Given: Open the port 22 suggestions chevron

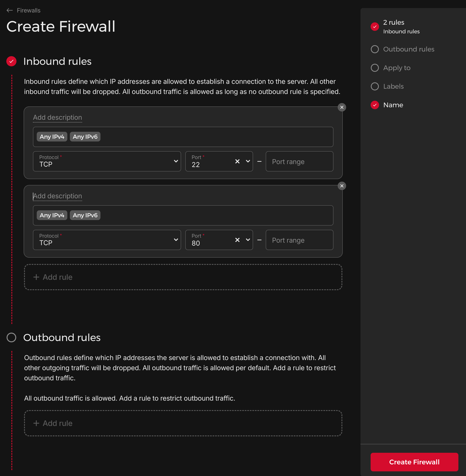Looking at the screenshot, I should coord(248,161).
